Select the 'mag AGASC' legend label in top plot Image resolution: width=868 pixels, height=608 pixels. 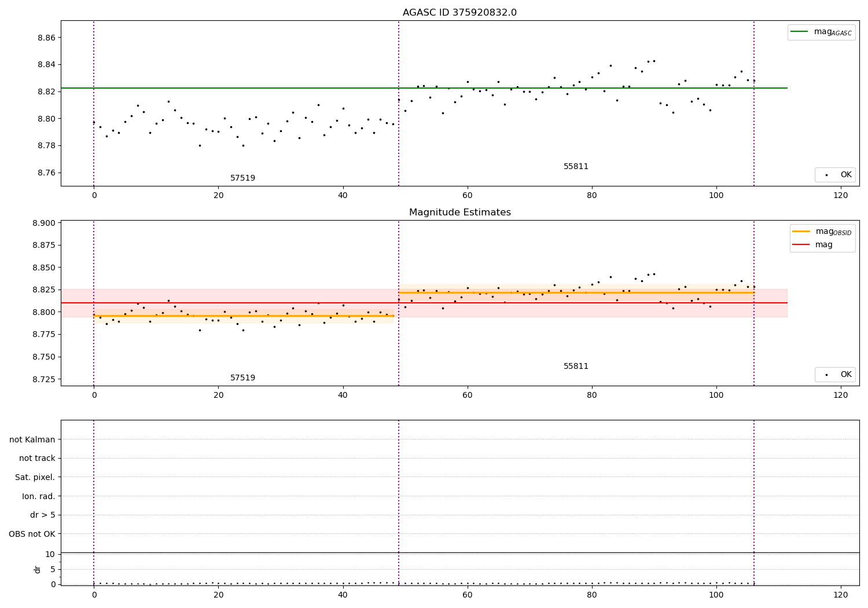click(833, 32)
